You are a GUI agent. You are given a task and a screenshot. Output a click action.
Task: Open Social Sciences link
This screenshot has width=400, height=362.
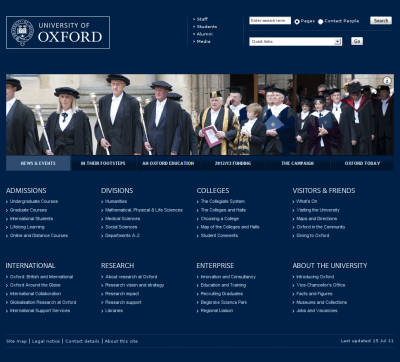(121, 227)
